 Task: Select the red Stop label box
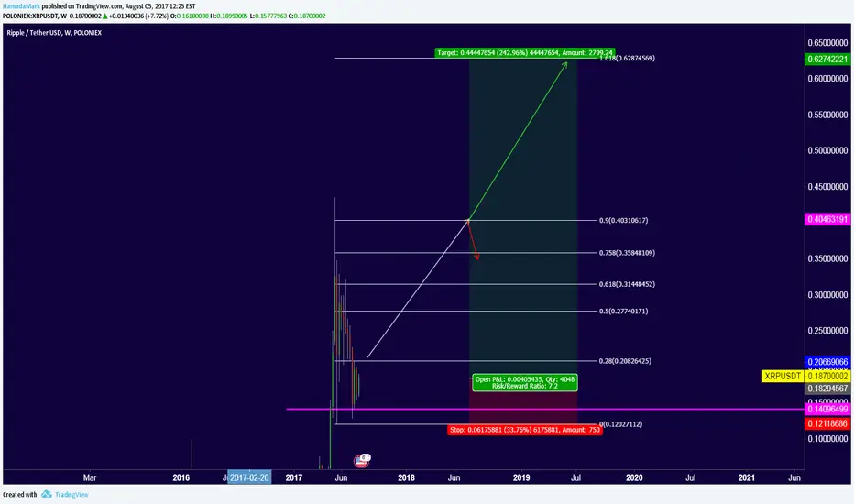click(x=525, y=430)
